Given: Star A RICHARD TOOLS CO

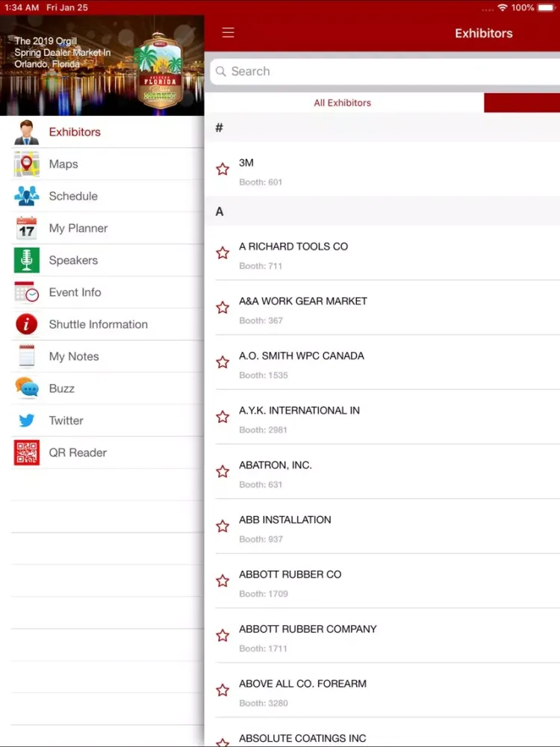Looking at the screenshot, I should (223, 252).
